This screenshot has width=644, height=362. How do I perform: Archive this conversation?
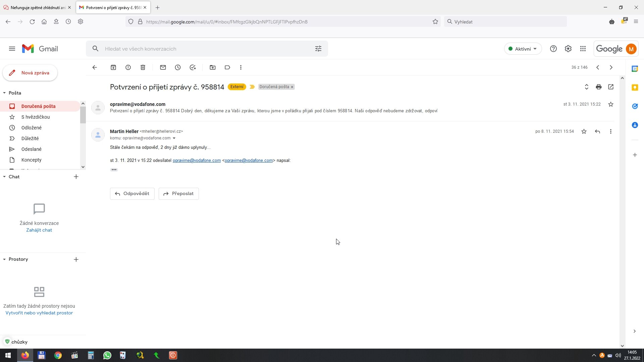pos(113,67)
